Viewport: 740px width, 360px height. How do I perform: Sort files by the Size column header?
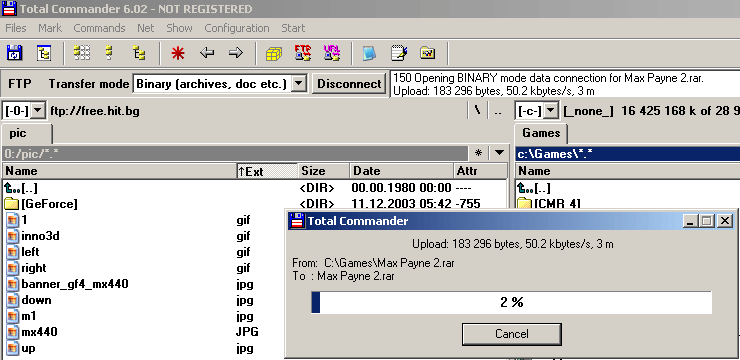[x=324, y=171]
